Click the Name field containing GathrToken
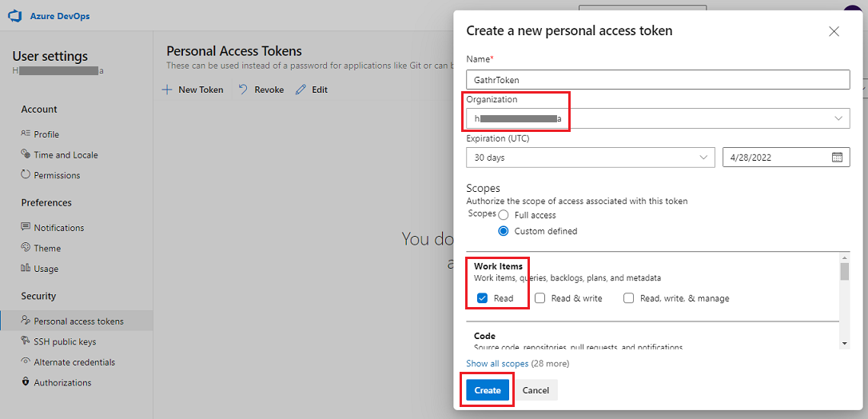The width and height of the screenshot is (868, 419). tap(659, 79)
